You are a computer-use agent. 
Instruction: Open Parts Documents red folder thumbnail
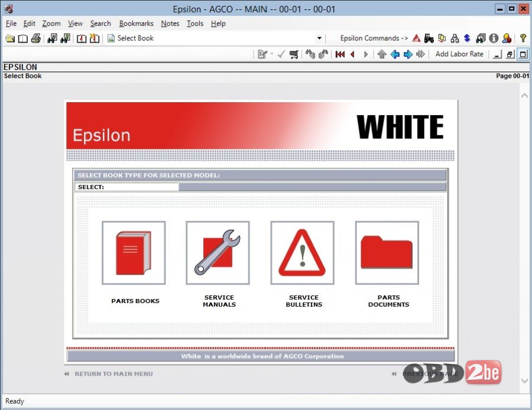[387, 253]
